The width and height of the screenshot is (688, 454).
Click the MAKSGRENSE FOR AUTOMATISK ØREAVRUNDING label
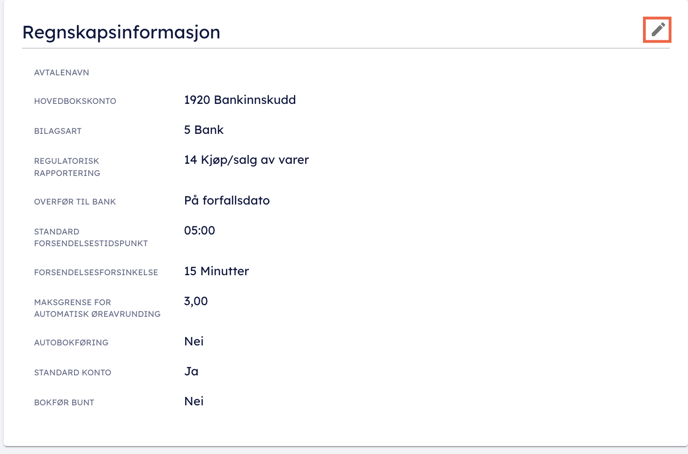pyautogui.click(x=97, y=308)
